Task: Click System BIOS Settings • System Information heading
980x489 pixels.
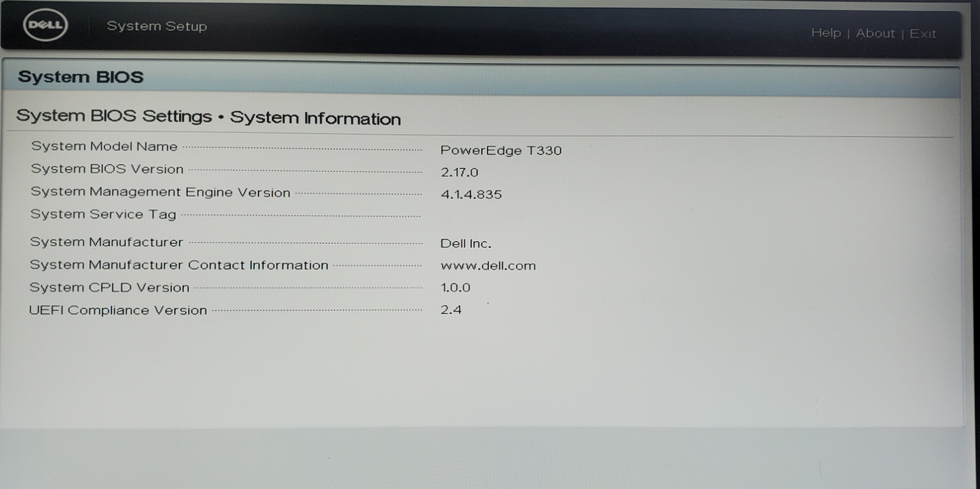Action: coord(208,117)
